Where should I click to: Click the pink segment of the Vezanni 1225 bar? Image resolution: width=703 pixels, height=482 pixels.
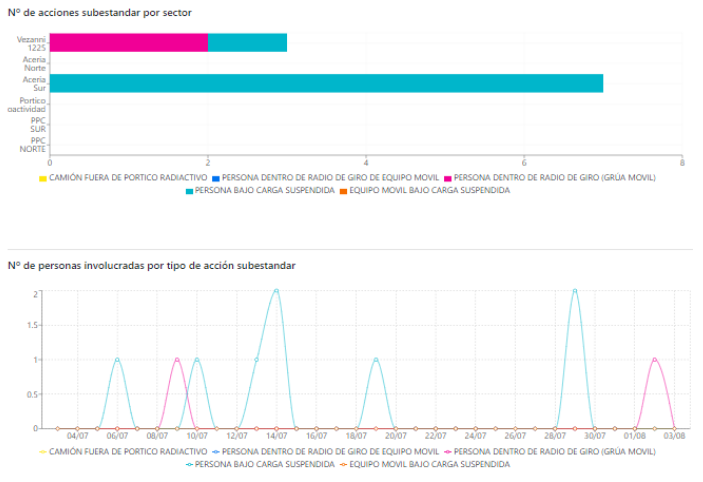point(128,42)
